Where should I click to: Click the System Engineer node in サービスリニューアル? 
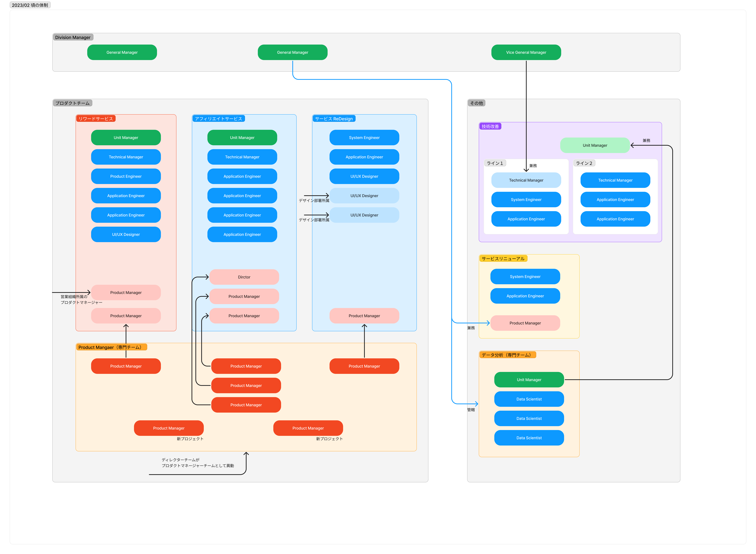click(525, 277)
